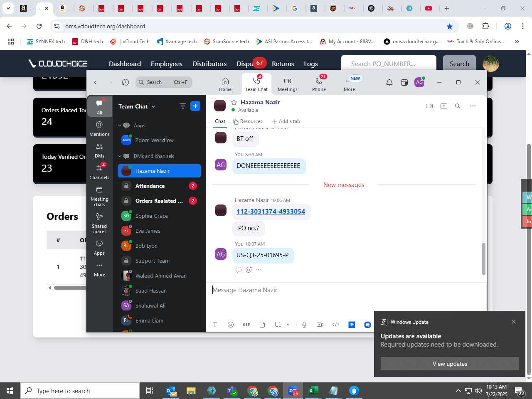The width and height of the screenshot is (532, 399).
Task: Switch to the Meetings tab
Action: tap(288, 84)
